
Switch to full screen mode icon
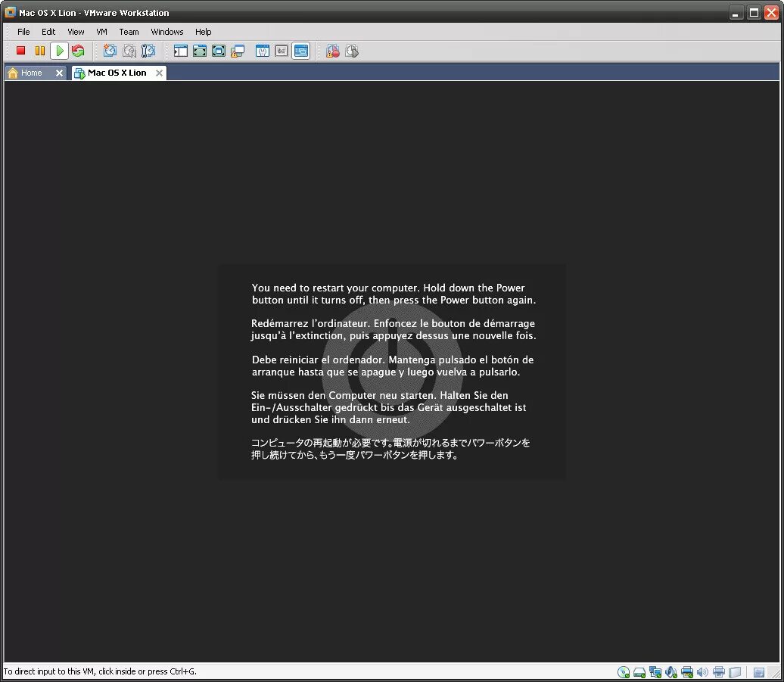tap(219, 51)
